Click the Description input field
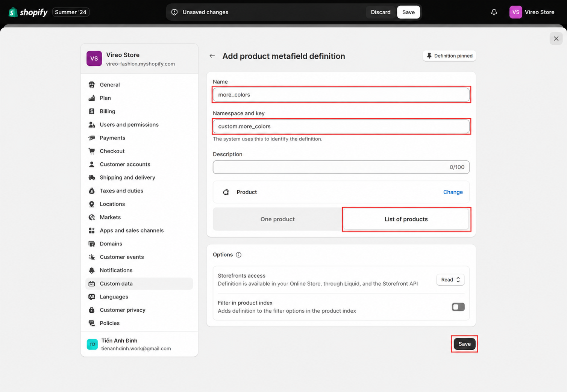The height and width of the screenshot is (392, 567). point(341,167)
